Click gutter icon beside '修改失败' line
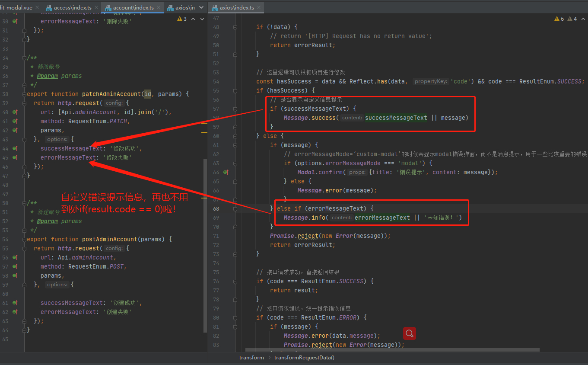The width and height of the screenshot is (588, 365). [x=15, y=157]
